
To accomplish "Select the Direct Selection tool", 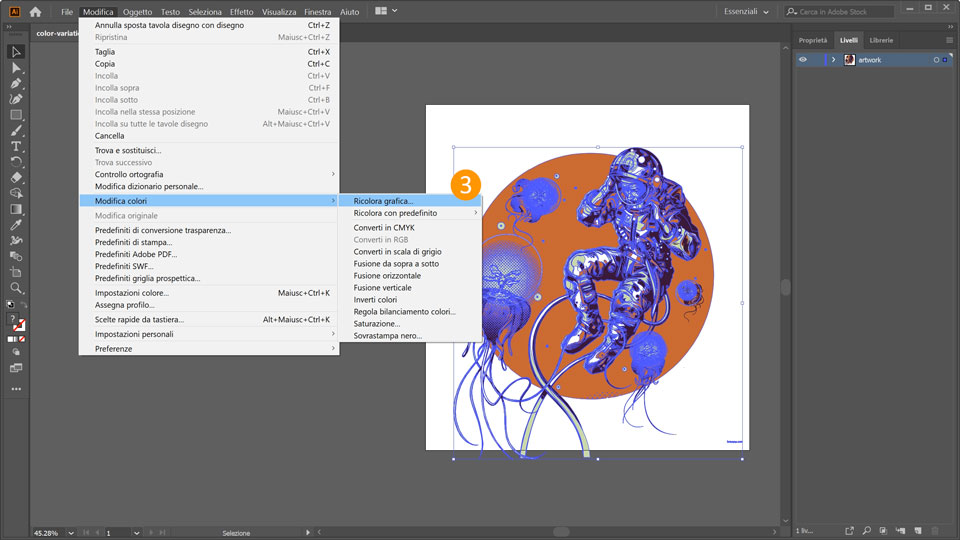I will click(16, 68).
